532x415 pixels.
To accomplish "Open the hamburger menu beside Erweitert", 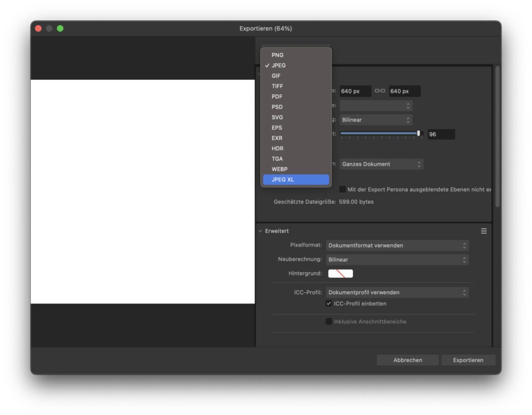I will [x=484, y=231].
